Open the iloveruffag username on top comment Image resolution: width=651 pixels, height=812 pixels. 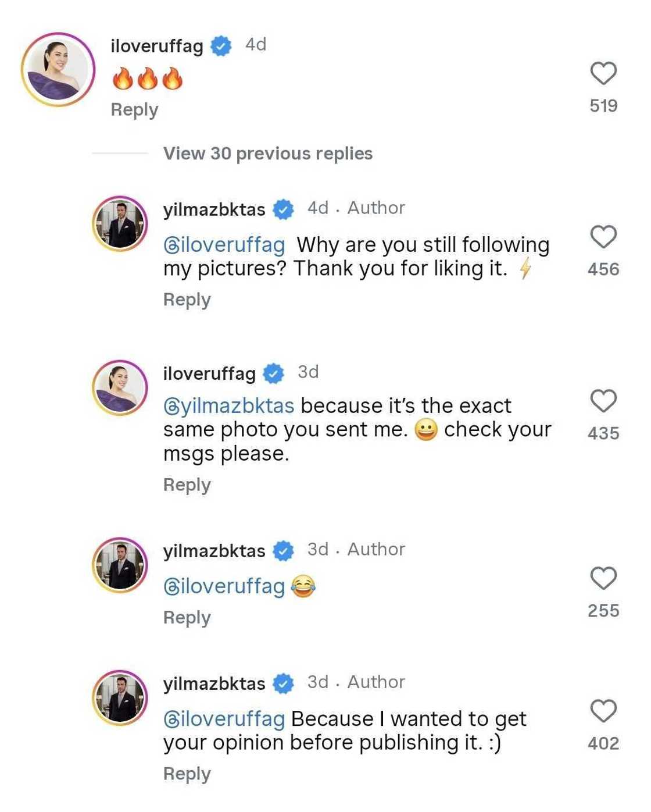pyautogui.click(x=157, y=46)
